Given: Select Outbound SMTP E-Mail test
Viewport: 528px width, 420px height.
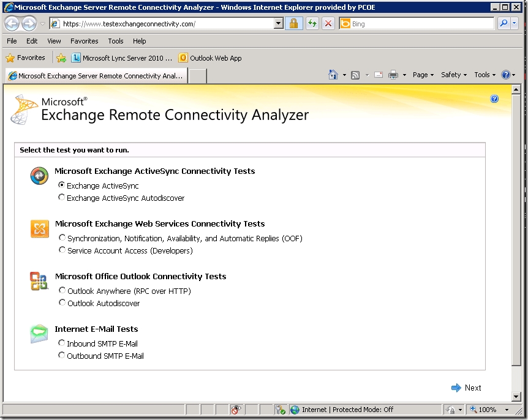Looking at the screenshot, I should click(x=61, y=355).
